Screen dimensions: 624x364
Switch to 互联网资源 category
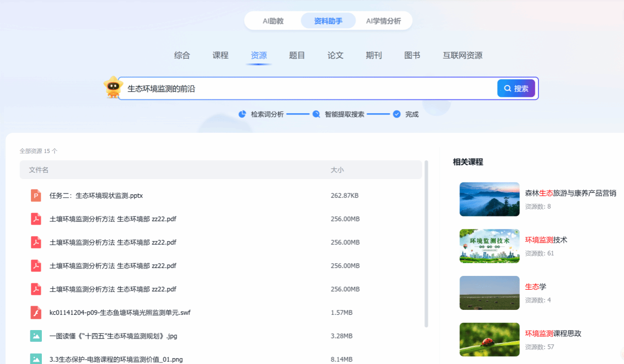(462, 56)
